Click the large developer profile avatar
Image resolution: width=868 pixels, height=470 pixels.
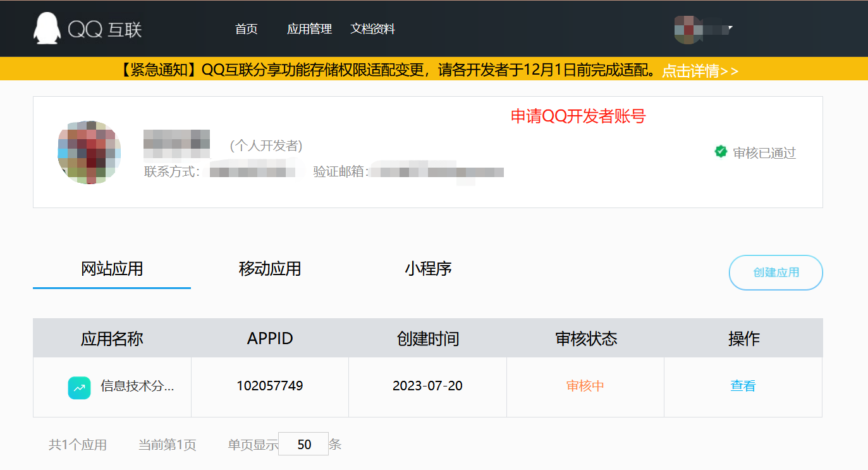89,152
